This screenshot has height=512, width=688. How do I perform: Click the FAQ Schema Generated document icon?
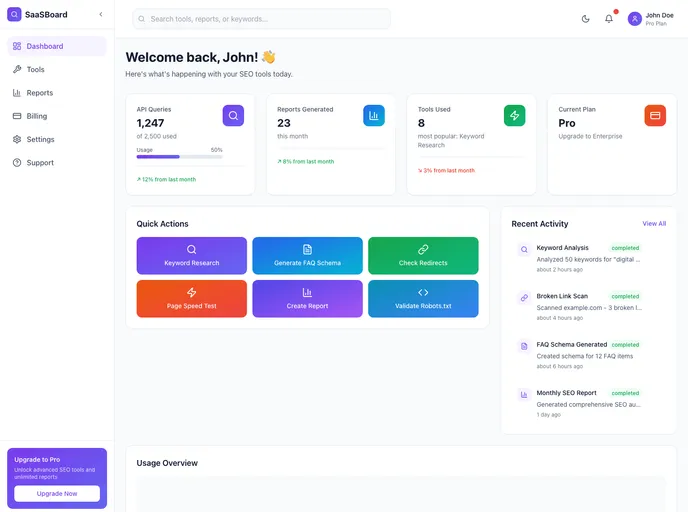(x=524, y=346)
